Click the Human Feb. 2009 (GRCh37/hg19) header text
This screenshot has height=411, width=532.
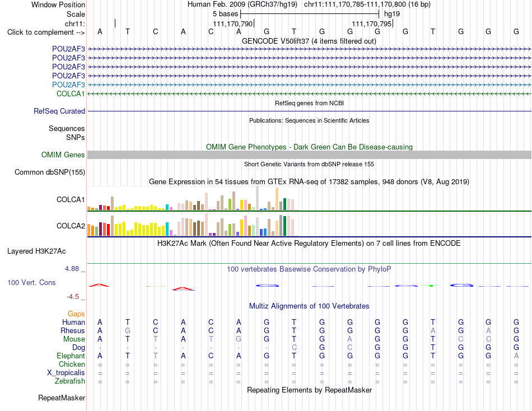242,4
